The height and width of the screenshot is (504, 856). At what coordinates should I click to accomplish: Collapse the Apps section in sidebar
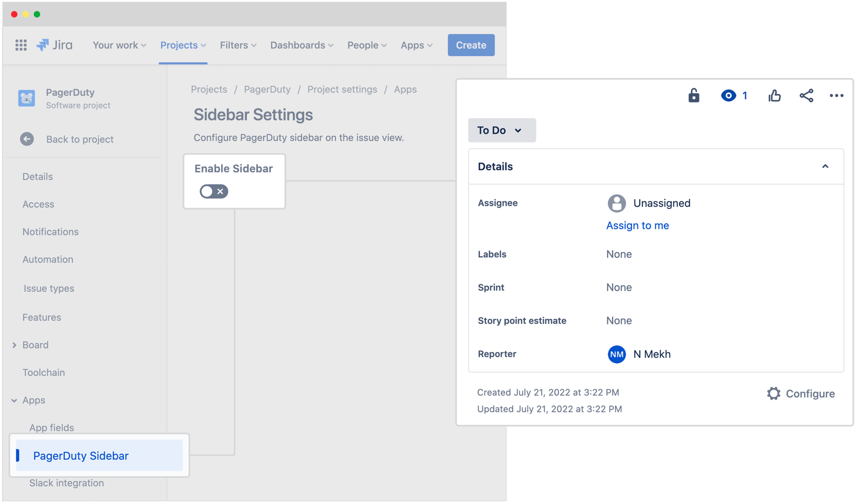pyautogui.click(x=14, y=400)
